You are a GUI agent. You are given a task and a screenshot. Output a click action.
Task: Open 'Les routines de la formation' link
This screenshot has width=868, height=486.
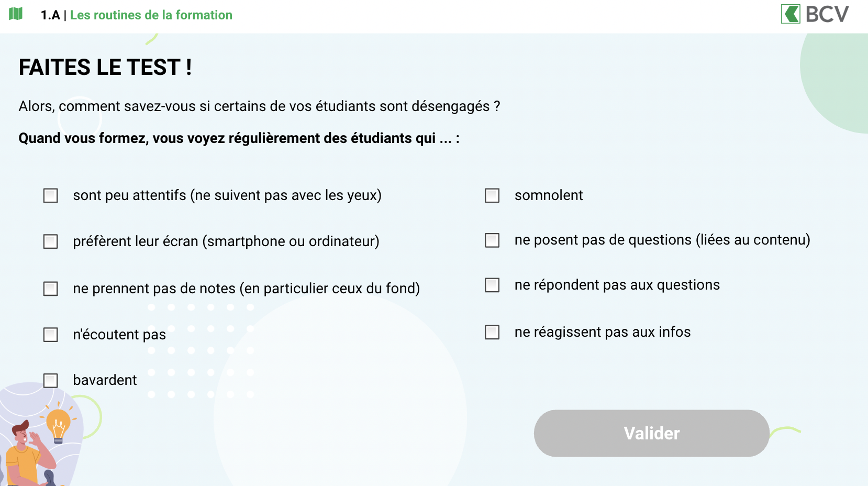[151, 15]
